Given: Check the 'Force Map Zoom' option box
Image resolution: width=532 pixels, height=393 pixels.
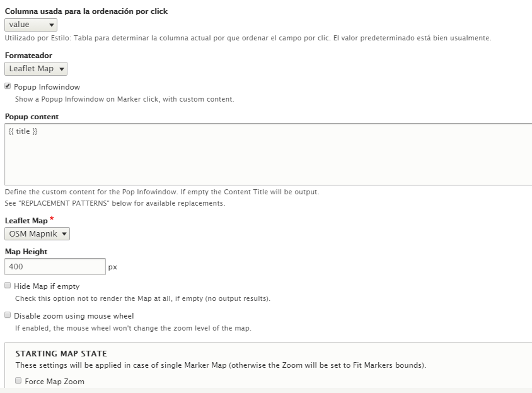Looking at the screenshot, I should coord(18,380).
